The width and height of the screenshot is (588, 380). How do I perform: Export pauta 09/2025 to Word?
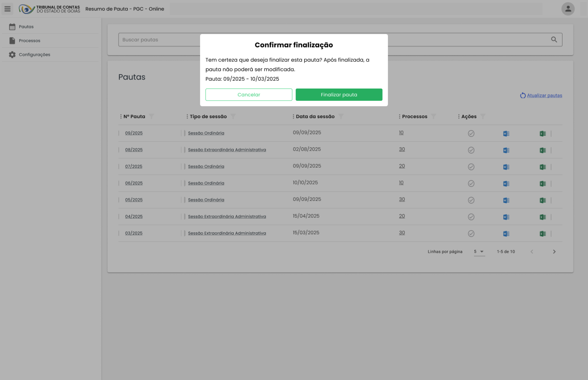coord(506,133)
